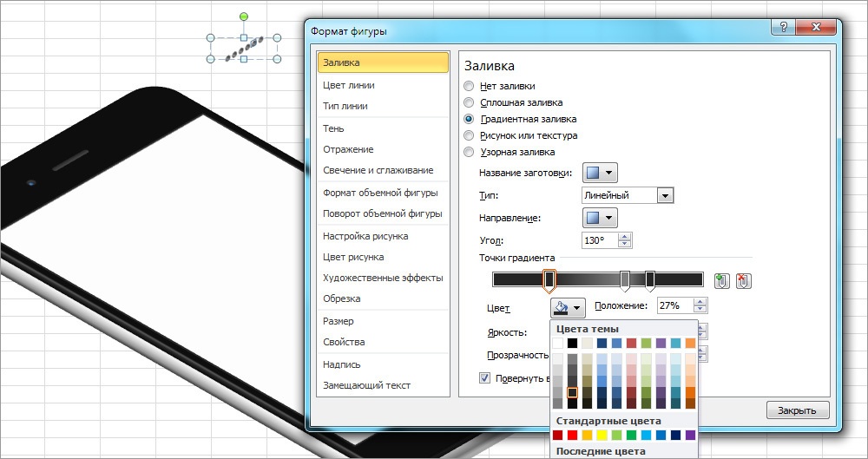Add a new gradient stop
Screen dimensions: 868x459
[x=720, y=281]
